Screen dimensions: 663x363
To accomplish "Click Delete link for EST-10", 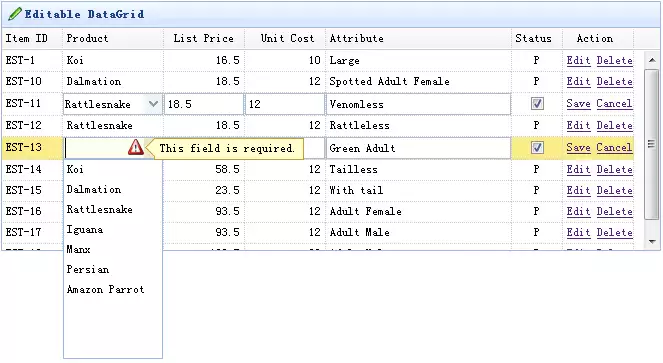I will pos(614,82).
